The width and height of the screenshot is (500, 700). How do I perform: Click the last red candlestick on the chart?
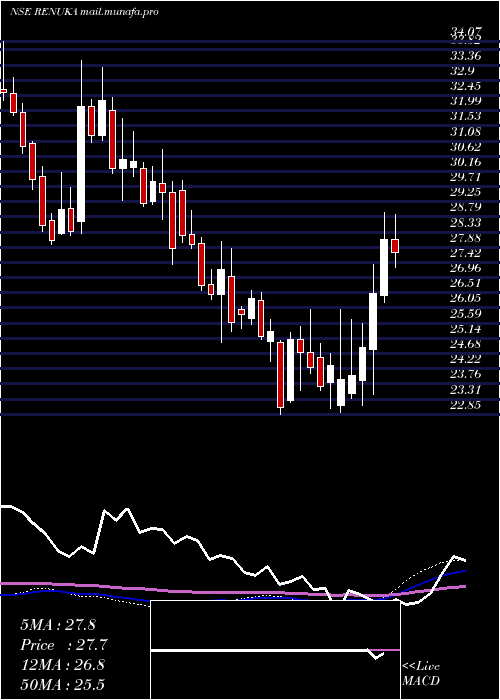pos(395,246)
